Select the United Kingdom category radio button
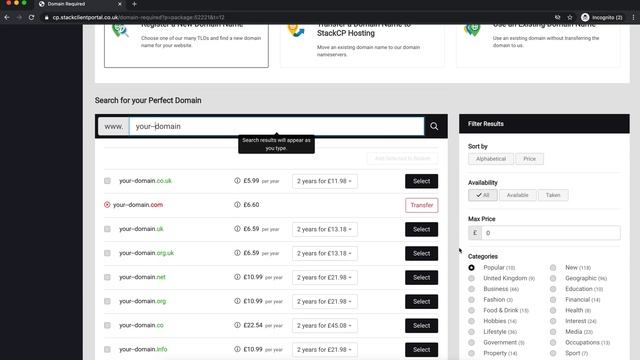Image resolution: width=640 pixels, height=360 pixels. tap(471, 278)
